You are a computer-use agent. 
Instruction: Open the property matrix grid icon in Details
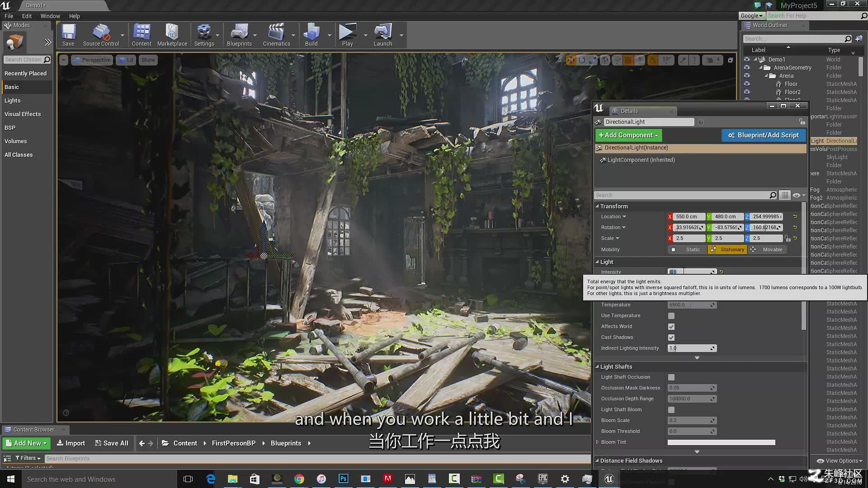point(785,195)
